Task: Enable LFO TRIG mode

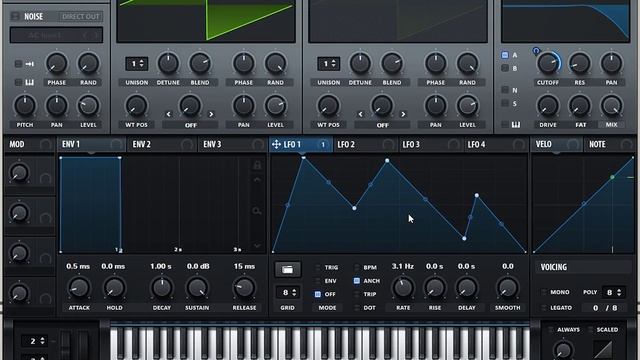Action: (x=318, y=267)
